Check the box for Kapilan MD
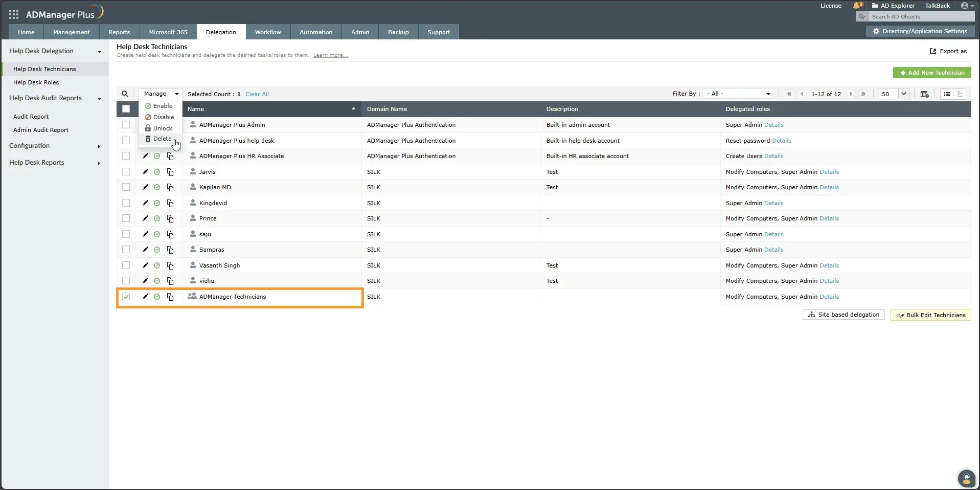 [x=126, y=187]
